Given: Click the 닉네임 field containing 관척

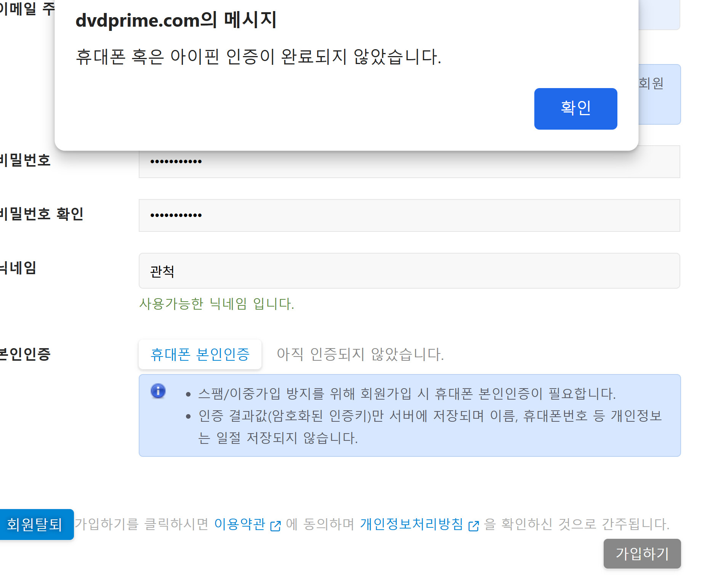Looking at the screenshot, I should [409, 271].
